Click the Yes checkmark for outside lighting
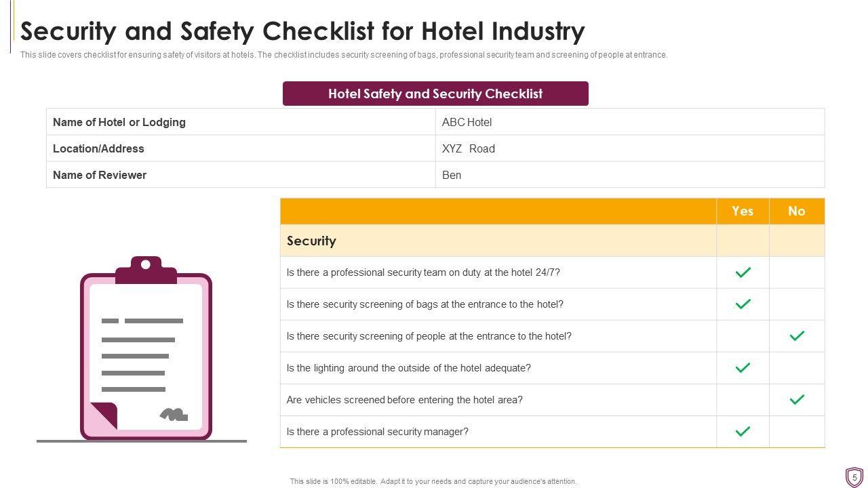 [743, 368]
